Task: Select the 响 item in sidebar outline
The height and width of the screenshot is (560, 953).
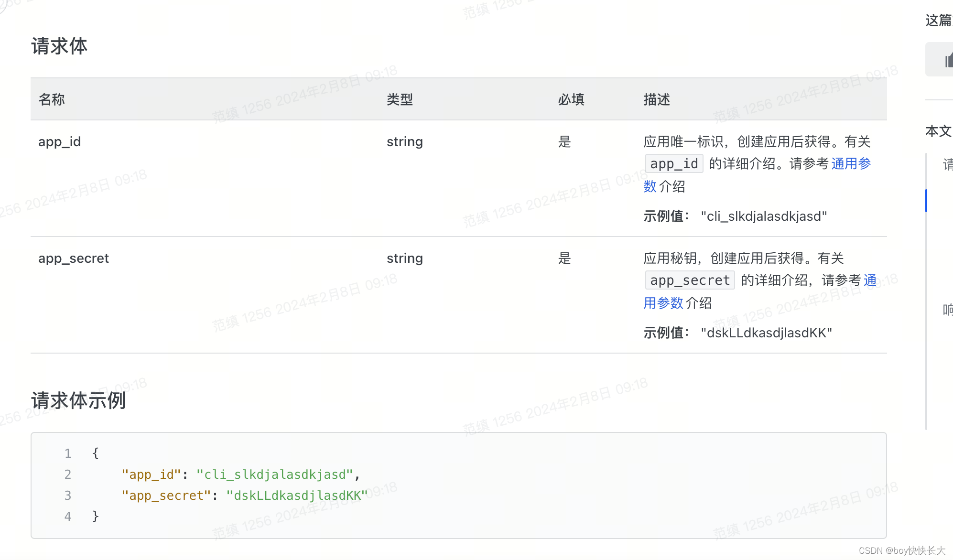Action: [x=947, y=310]
